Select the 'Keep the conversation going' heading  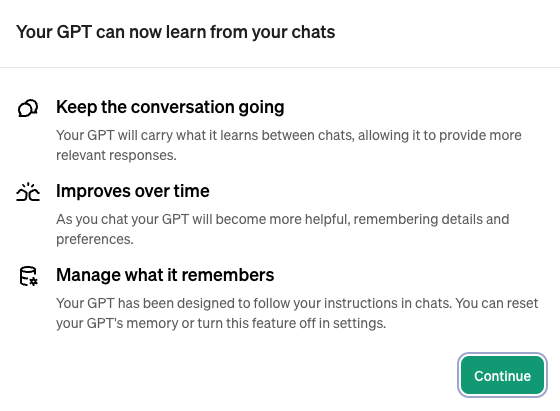tap(170, 107)
